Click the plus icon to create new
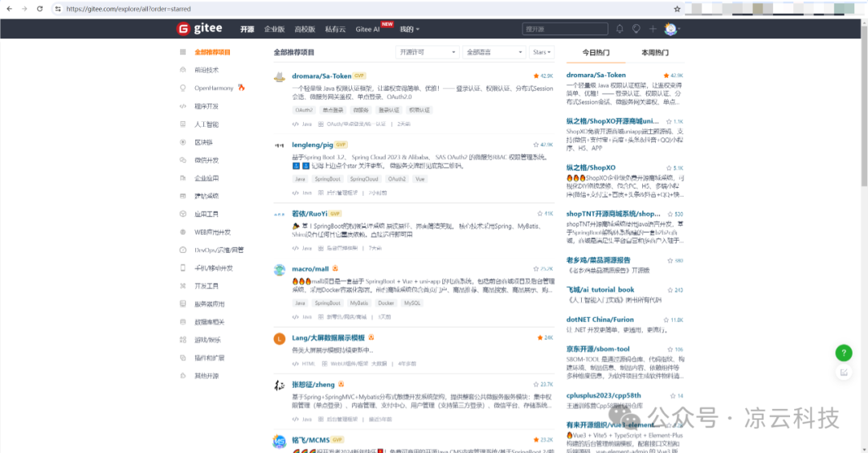Screen dimensions: 868x453 click(653, 29)
